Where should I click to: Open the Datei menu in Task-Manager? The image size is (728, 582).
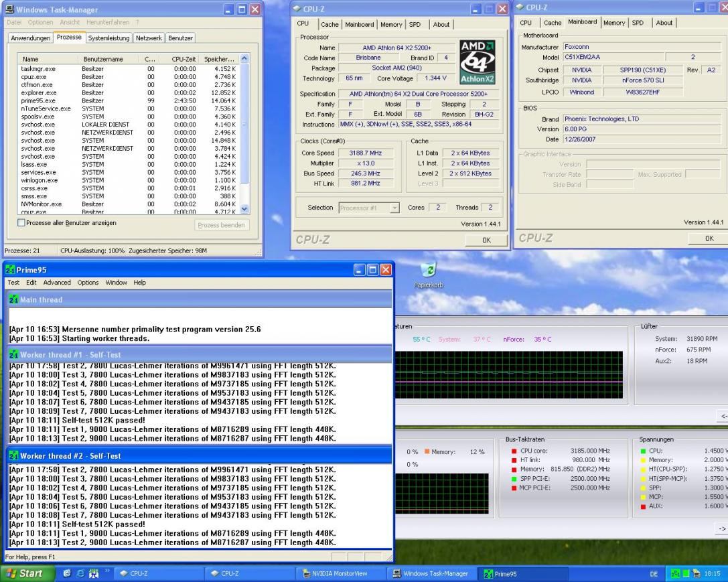click(14, 22)
